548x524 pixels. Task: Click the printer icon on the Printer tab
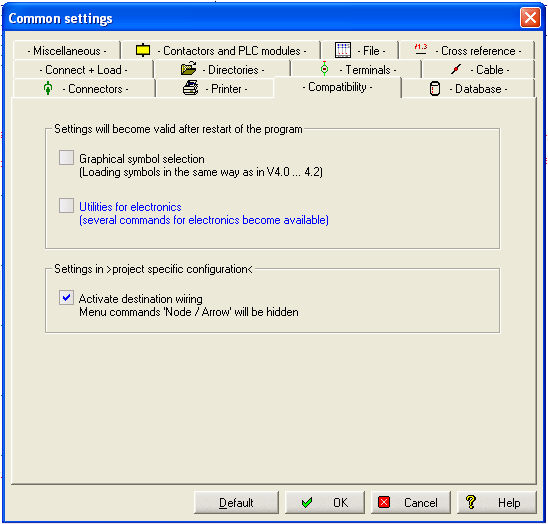point(191,88)
